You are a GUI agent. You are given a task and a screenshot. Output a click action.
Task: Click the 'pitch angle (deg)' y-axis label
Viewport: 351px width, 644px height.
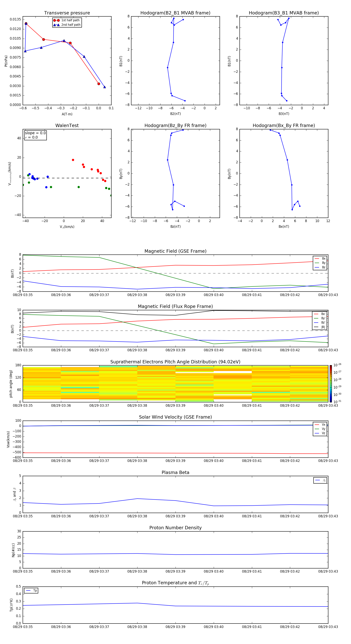(11, 384)
